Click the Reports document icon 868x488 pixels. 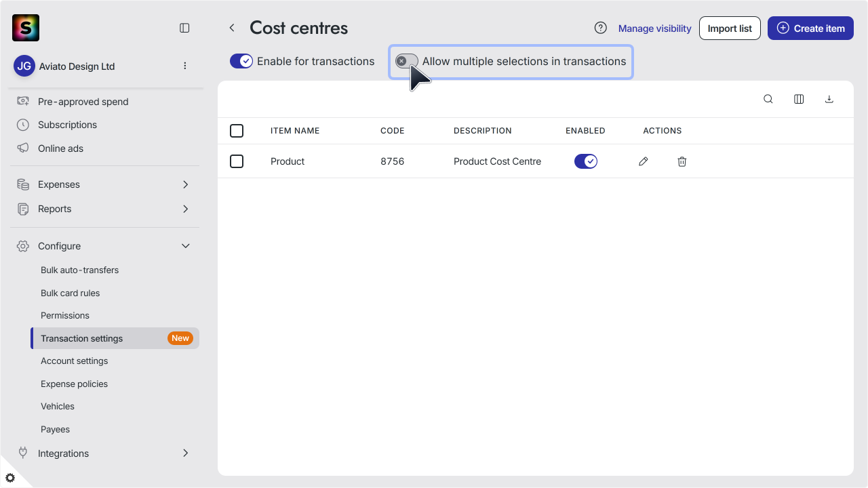click(23, 209)
